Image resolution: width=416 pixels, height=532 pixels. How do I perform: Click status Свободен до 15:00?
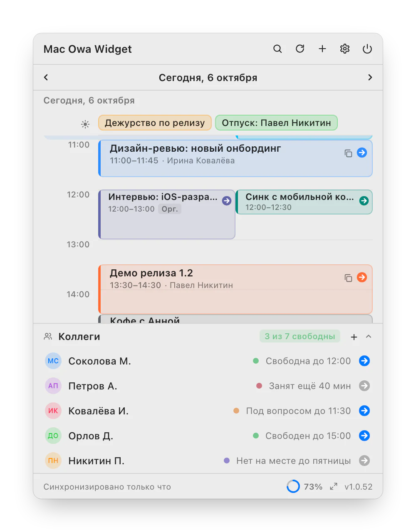[308, 436]
